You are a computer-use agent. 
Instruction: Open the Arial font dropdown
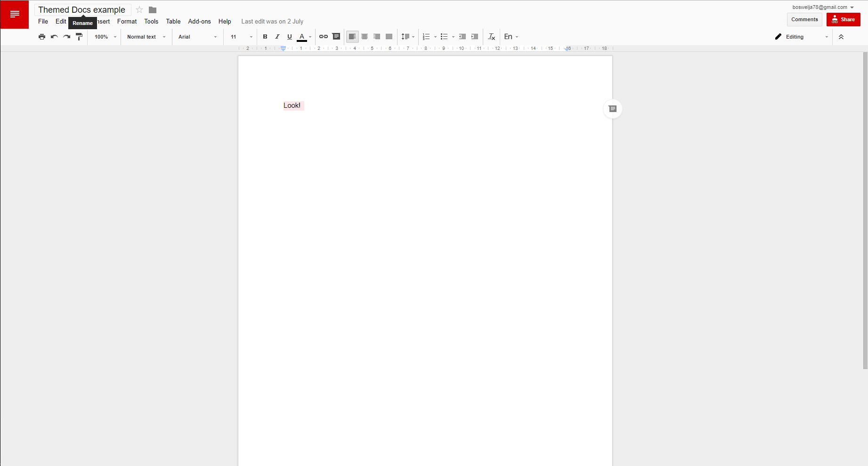tap(198, 37)
